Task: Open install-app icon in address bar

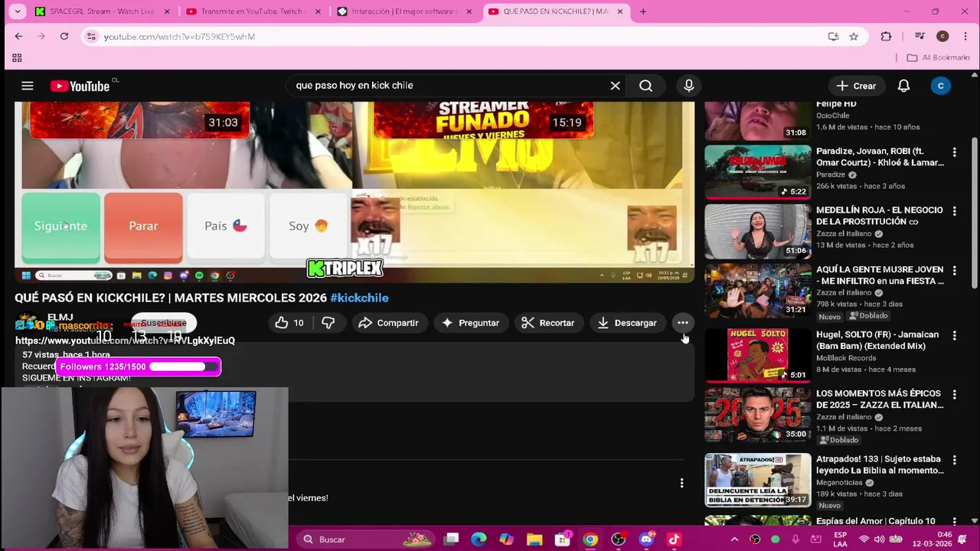Action: point(833,36)
